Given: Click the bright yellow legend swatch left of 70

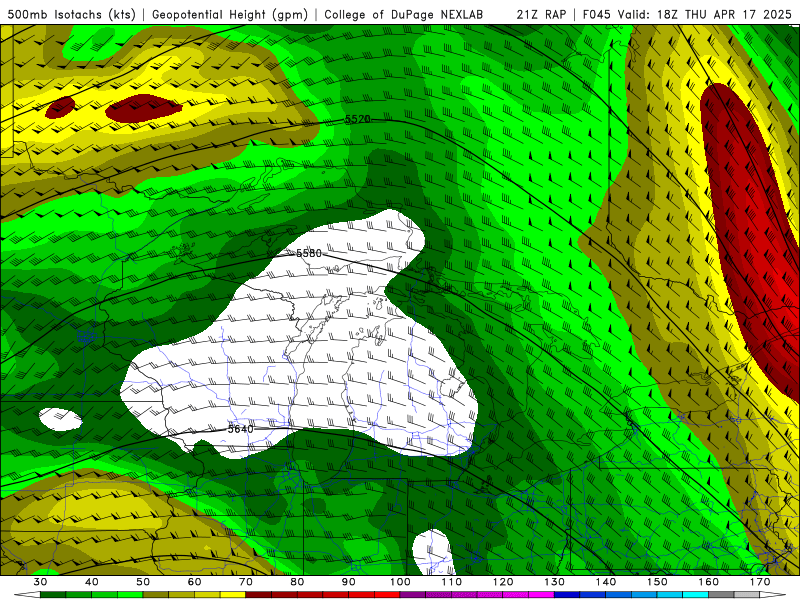Looking at the screenshot, I should [233, 594].
